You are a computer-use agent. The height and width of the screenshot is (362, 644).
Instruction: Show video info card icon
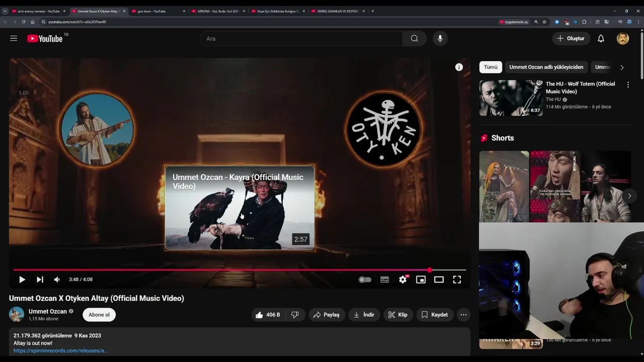[x=459, y=67]
